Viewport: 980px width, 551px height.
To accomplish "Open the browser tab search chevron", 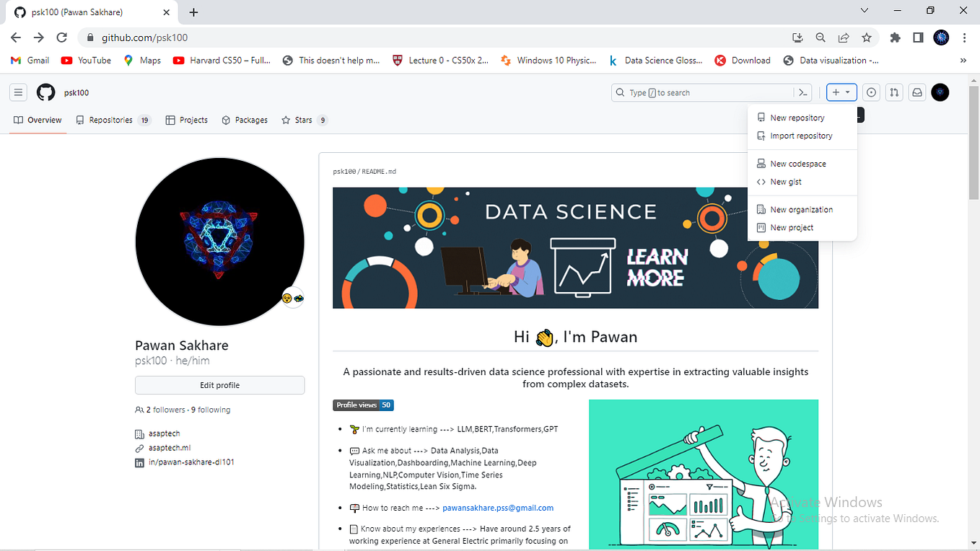I will pyautogui.click(x=864, y=11).
